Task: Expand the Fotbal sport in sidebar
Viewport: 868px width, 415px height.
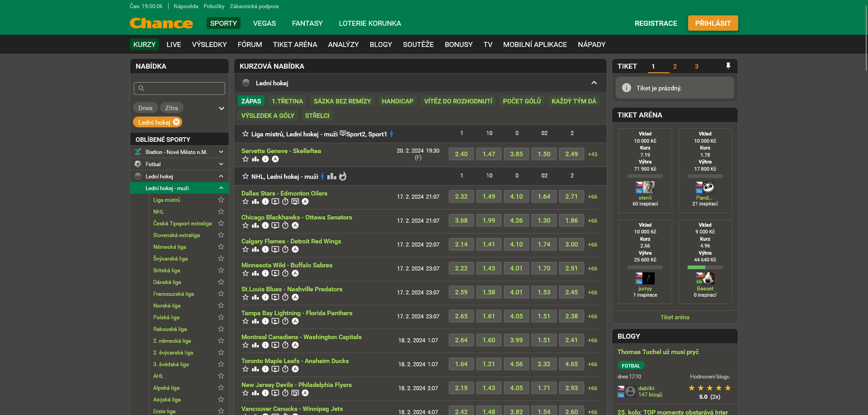Action: (221, 164)
